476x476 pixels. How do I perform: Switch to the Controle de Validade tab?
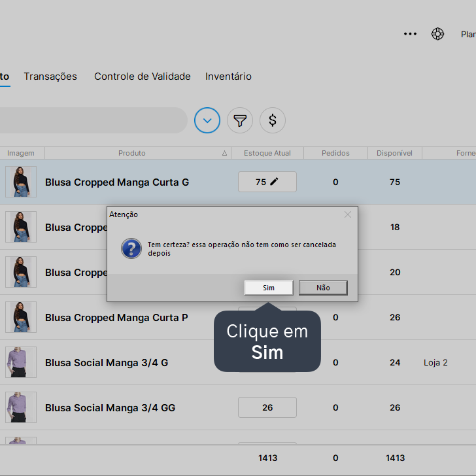pyautogui.click(x=143, y=76)
